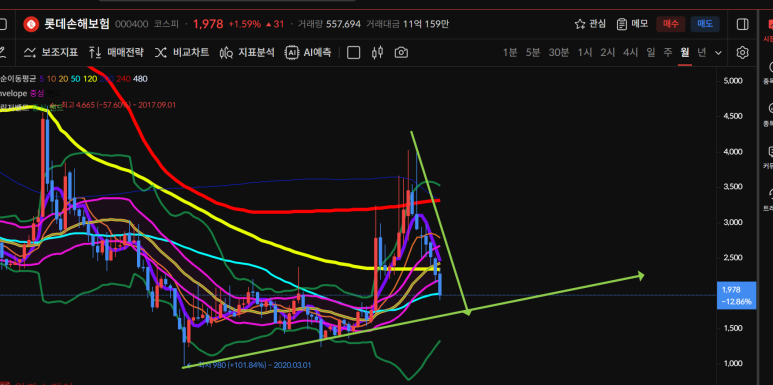Click the moving average 240 legend

123,79
